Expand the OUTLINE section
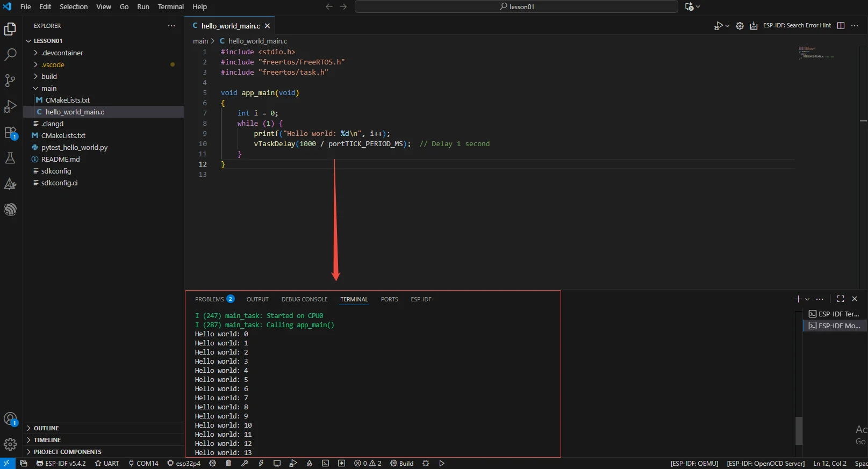The height and width of the screenshot is (469, 868). click(x=46, y=428)
